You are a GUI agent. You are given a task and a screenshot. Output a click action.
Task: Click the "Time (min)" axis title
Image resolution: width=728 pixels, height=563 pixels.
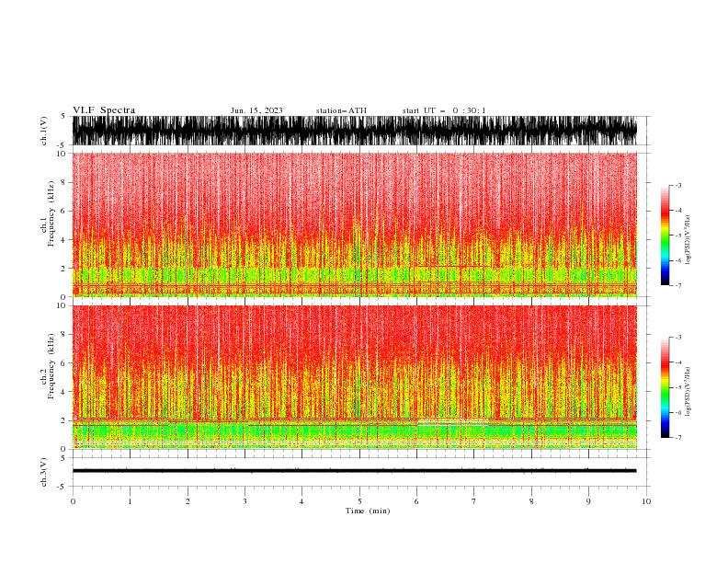click(368, 511)
